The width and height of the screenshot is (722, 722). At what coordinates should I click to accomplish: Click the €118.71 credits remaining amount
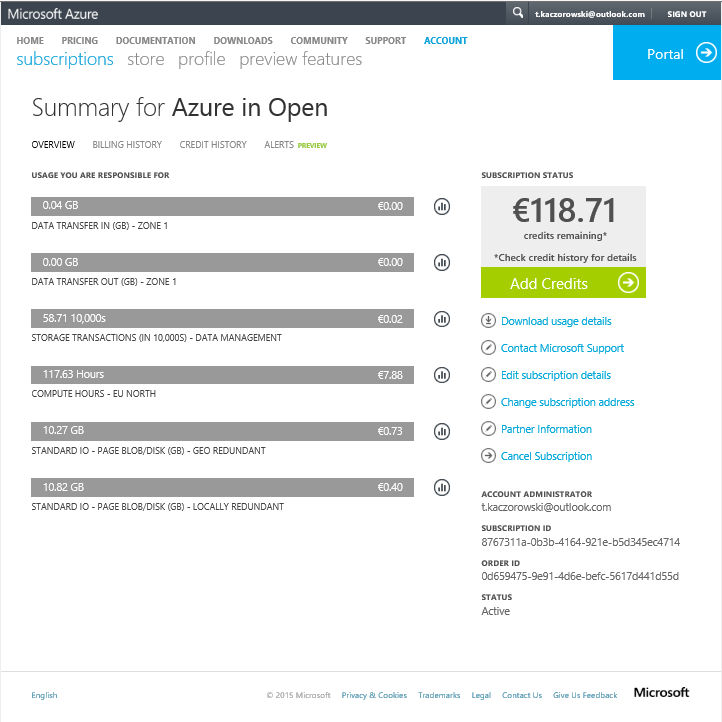564,210
